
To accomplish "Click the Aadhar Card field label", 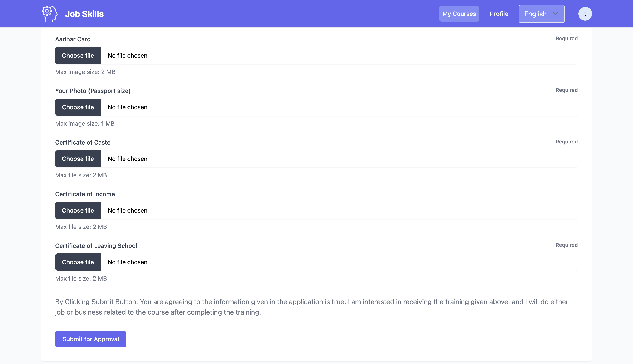I will 73,39.
